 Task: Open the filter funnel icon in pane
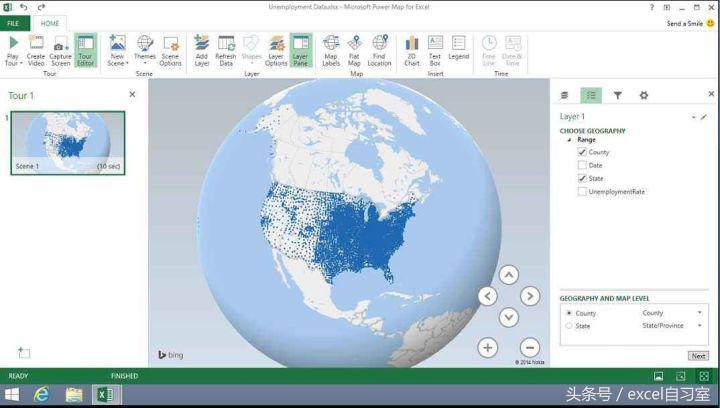click(x=618, y=95)
